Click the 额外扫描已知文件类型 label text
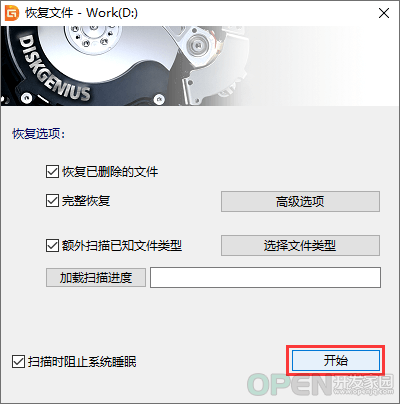Image resolution: width=400 pixels, height=404 pixels. pyautogui.click(x=122, y=246)
